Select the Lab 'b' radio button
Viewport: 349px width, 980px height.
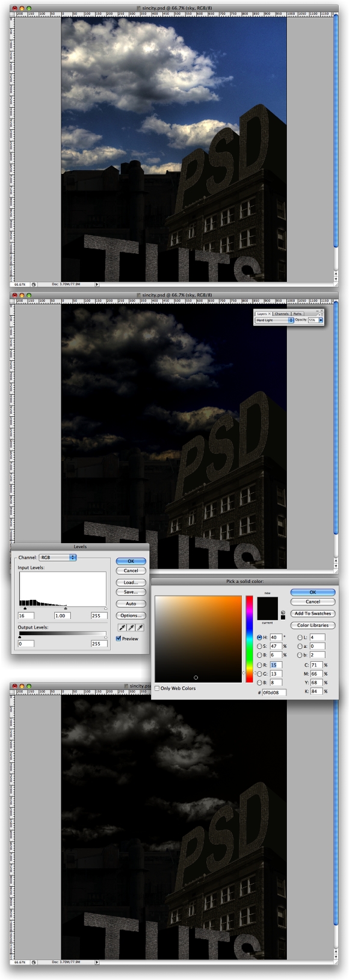click(x=300, y=655)
